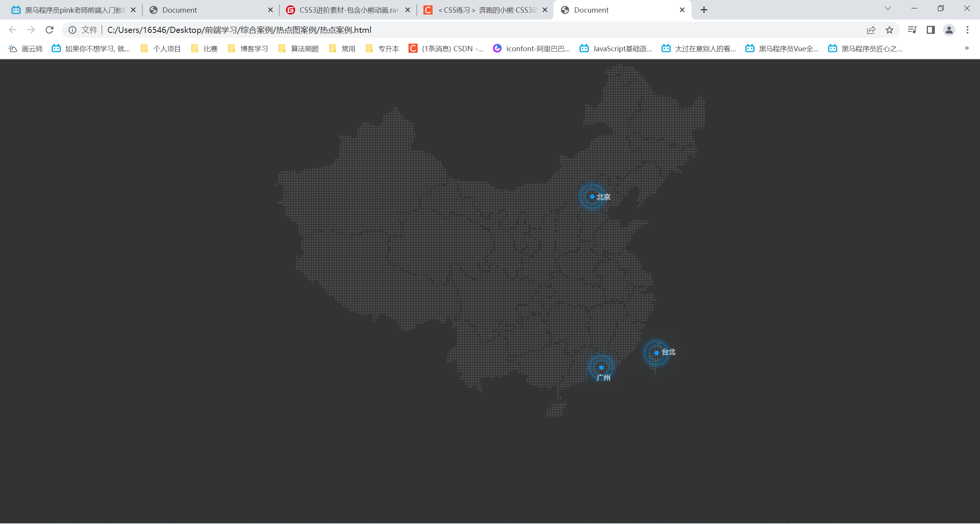Open the media control icon
The image size is (980, 524).
pyautogui.click(x=912, y=30)
